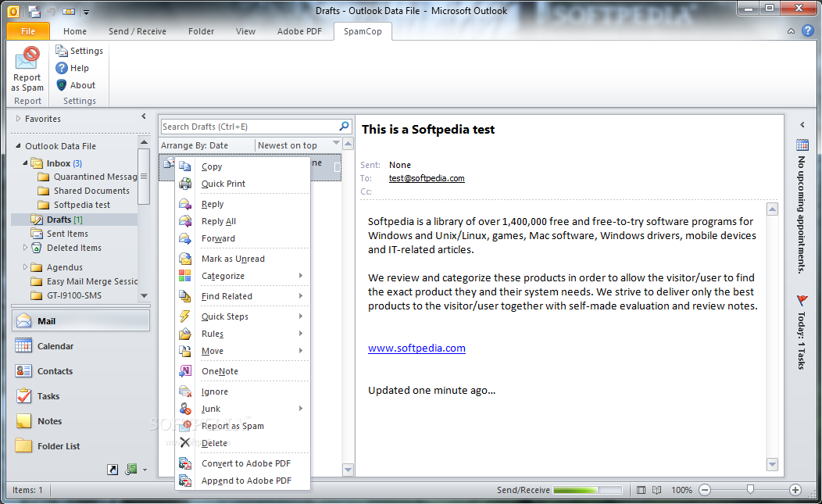Click the Quick Print printer icon

[x=185, y=184]
